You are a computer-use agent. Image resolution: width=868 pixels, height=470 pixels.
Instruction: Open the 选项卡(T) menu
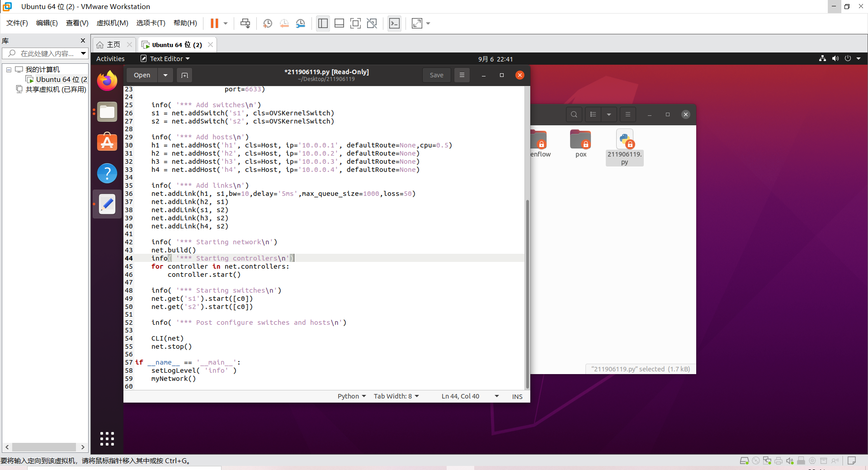coord(151,23)
